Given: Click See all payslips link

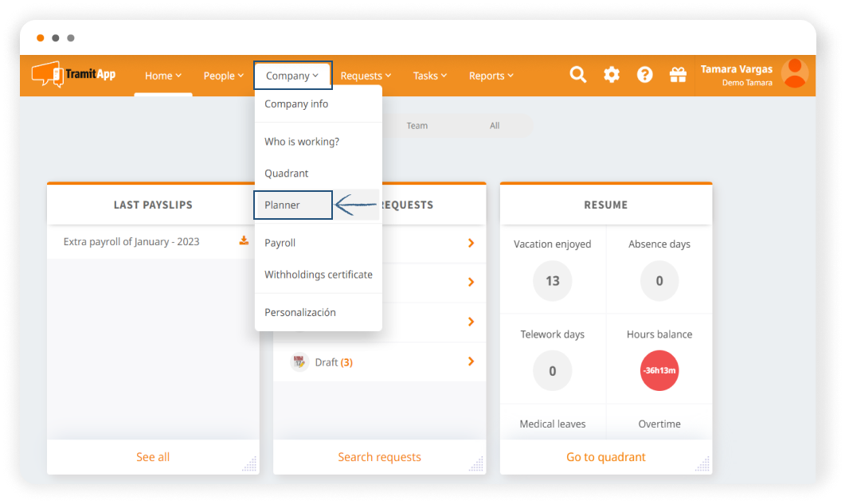Looking at the screenshot, I should tap(153, 457).
